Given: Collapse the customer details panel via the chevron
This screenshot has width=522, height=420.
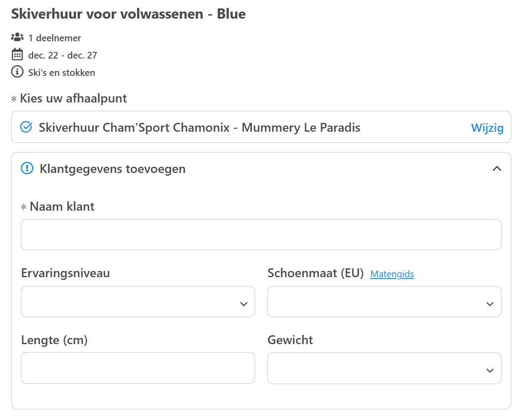Looking at the screenshot, I should pyautogui.click(x=497, y=169).
